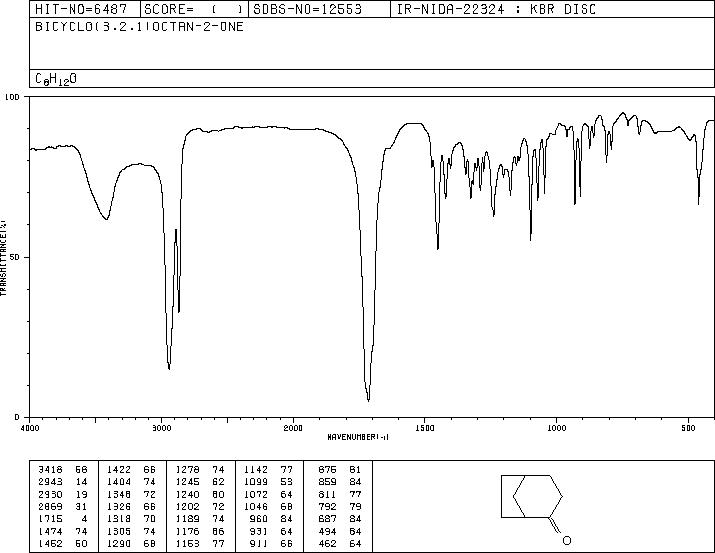Click the 500 label on the x-axis
The height and width of the screenshot is (553, 715).
pyautogui.click(x=689, y=428)
